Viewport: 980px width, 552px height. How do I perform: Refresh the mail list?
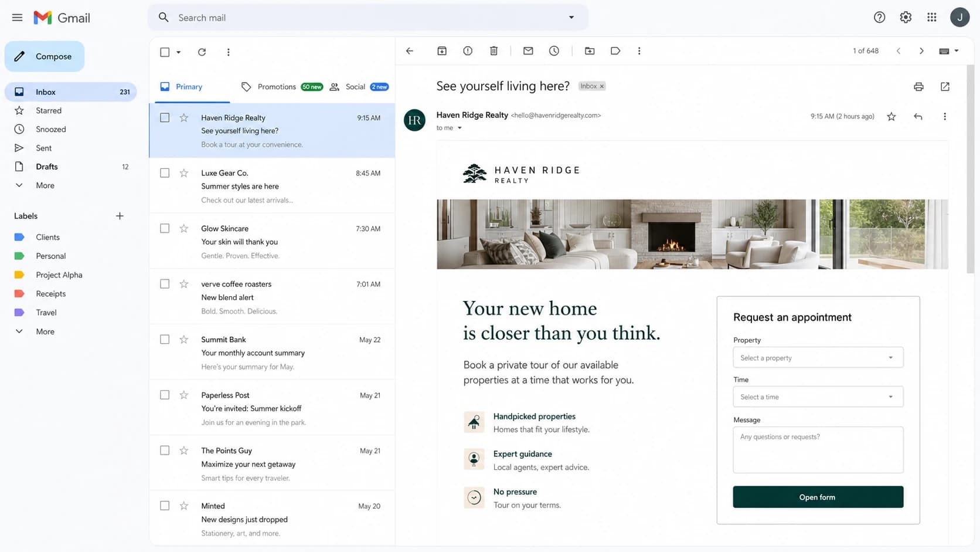pos(202,52)
